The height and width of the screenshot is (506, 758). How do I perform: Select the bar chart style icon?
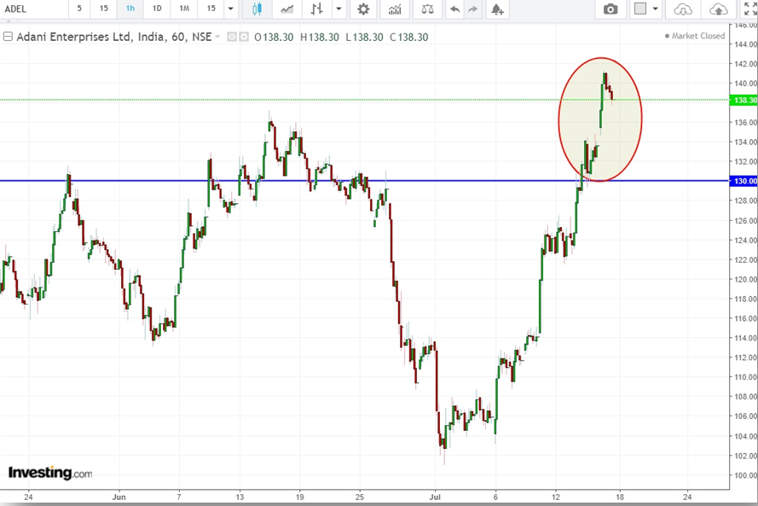(x=317, y=9)
